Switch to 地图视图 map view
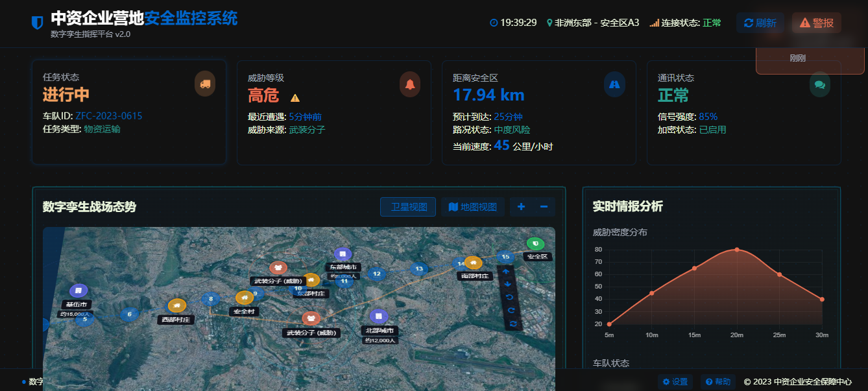 [473, 207]
